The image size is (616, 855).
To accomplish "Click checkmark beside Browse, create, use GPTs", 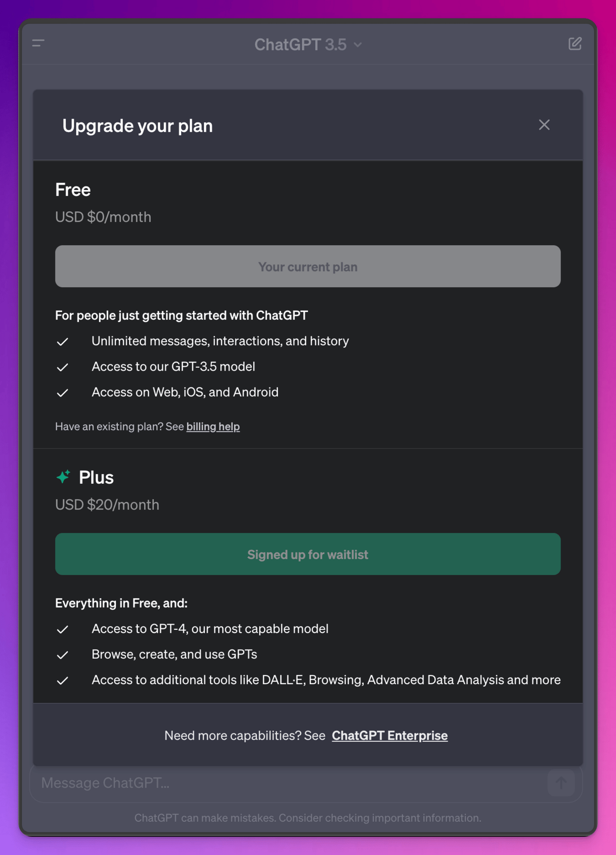I will pos(62,655).
